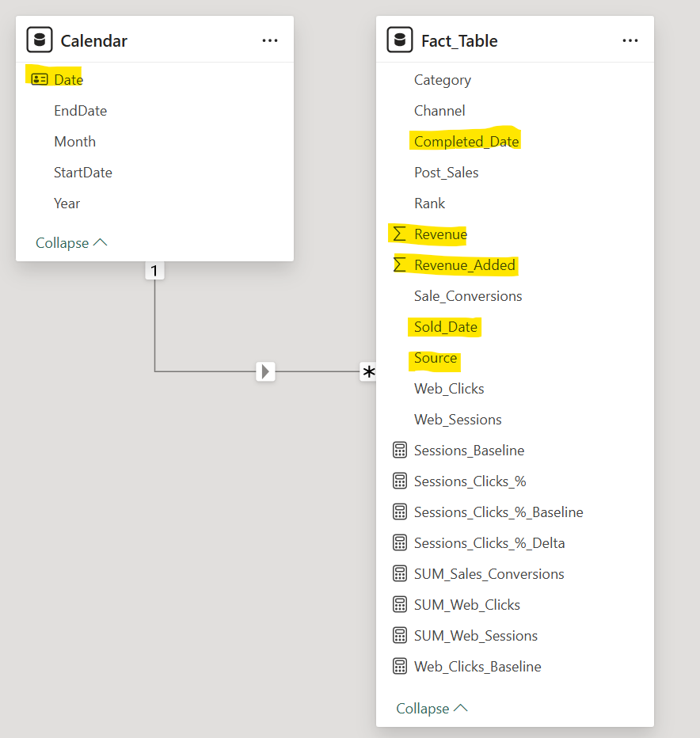The height and width of the screenshot is (738, 700).
Task: Click calculator icon beside Web_Clicks_Baseline
Action: (x=400, y=667)
